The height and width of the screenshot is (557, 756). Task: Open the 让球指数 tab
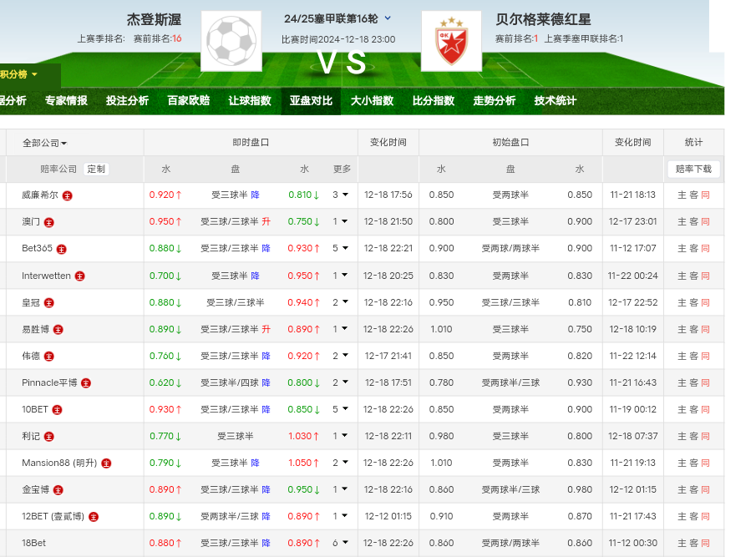250,101
